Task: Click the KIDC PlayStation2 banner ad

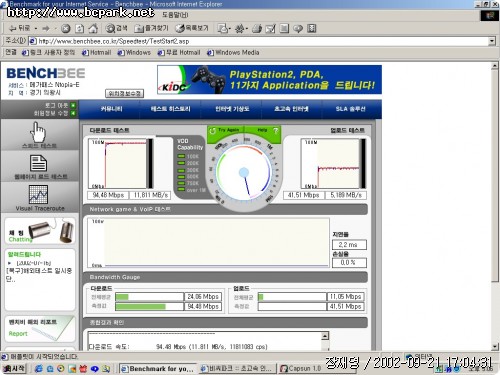Action: point(269,80)
